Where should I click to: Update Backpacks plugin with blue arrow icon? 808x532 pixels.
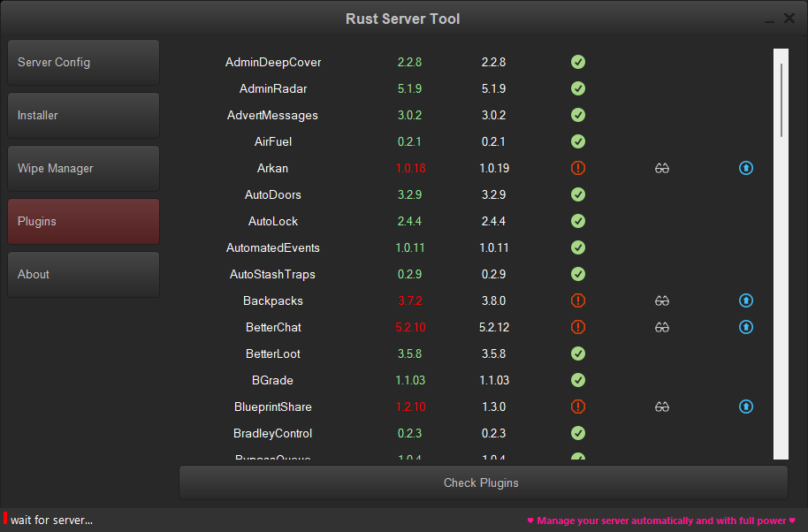(746, 300)
